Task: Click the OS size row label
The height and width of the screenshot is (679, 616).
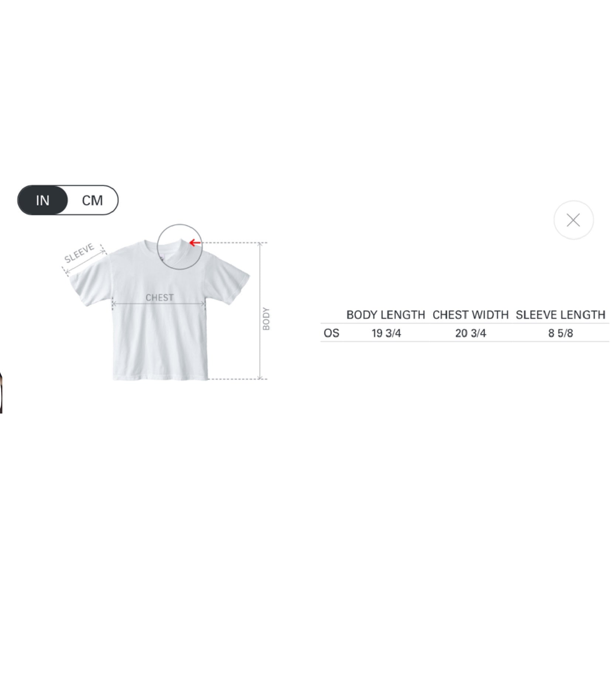Action: click(x=331, y=333)
